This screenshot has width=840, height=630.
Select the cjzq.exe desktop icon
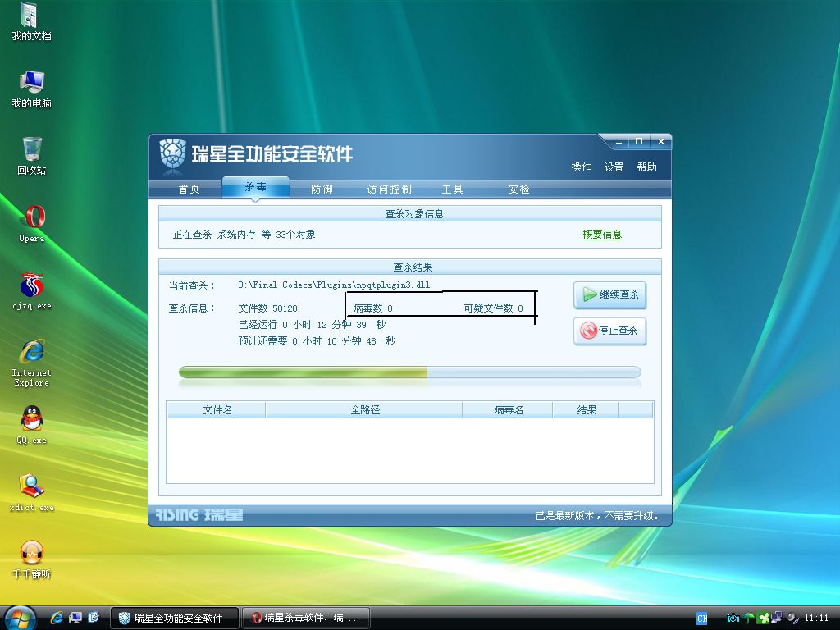[x=32, y=291]
